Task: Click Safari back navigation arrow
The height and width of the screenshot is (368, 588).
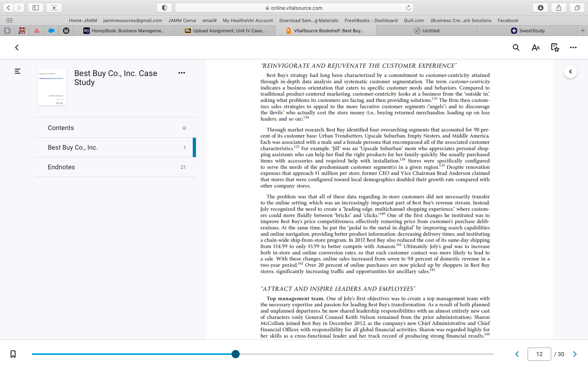Action: click(x=9, y=8)
